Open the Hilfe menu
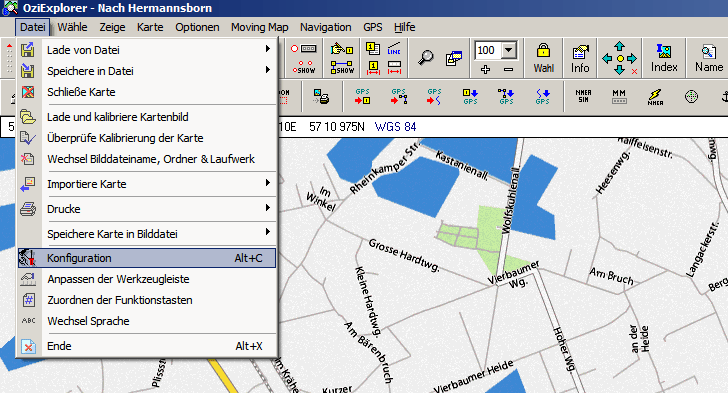728x393 pixels. pos(404,27)
